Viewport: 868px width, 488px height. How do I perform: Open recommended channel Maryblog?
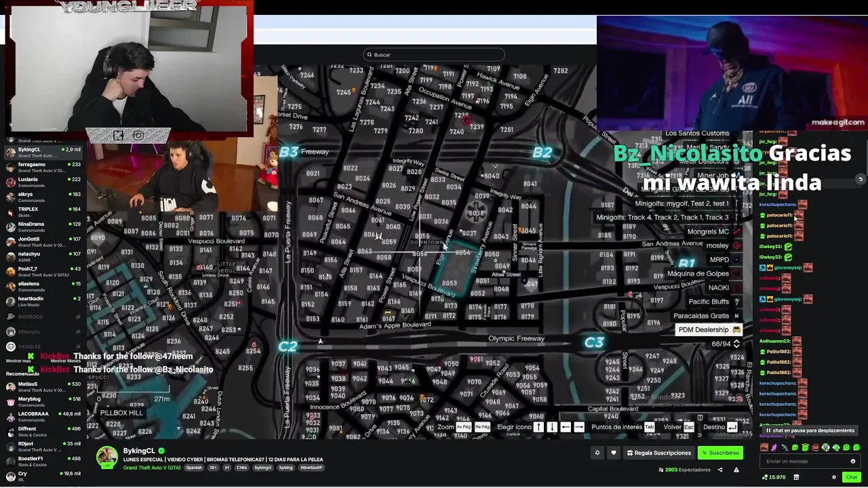[x=43, y=402]
